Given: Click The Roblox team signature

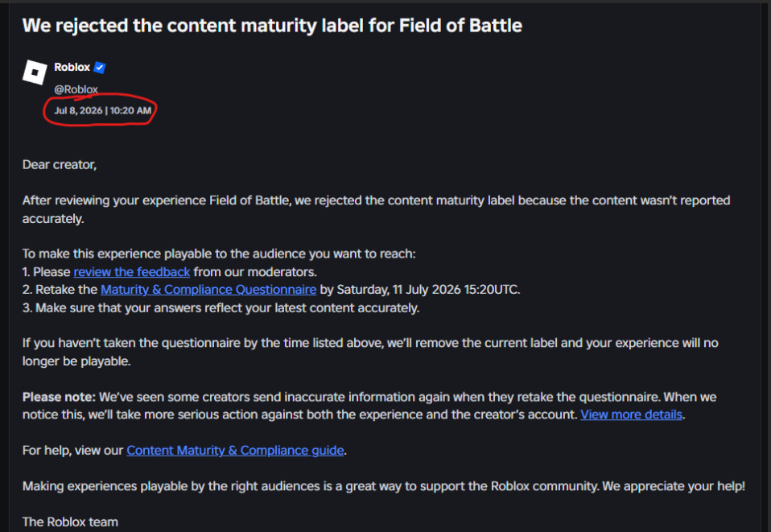Looking at the screenshot, I should point(70,522).
